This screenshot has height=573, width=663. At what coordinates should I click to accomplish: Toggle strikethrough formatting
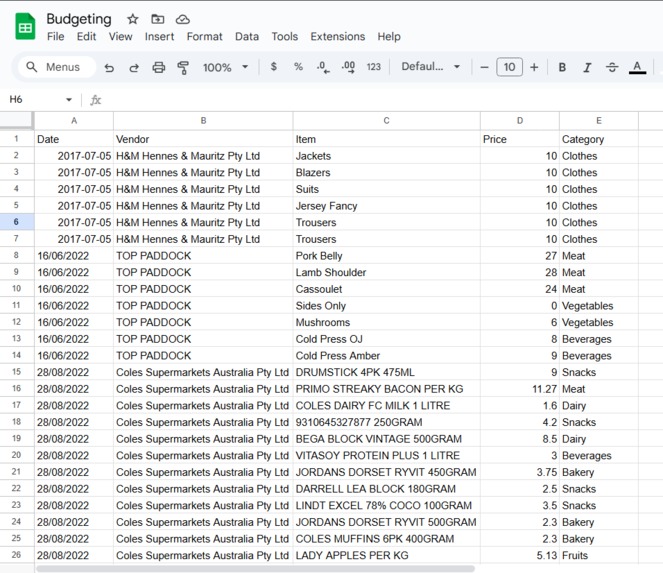[x=612, y=67]
